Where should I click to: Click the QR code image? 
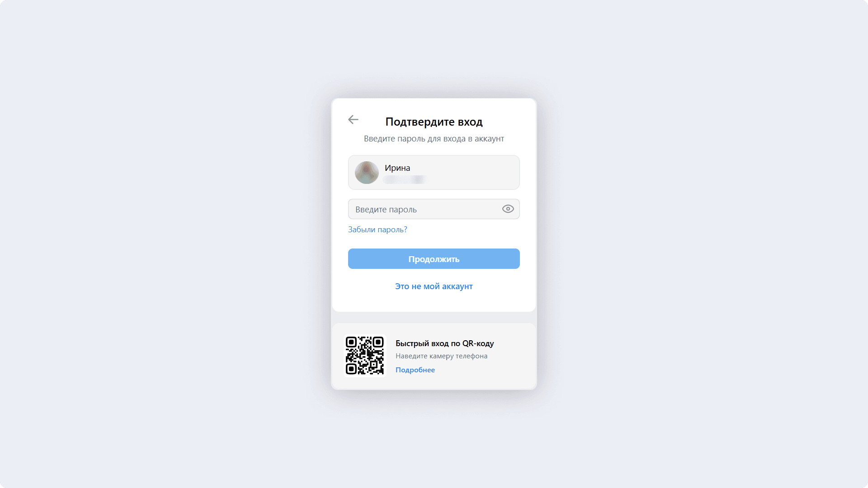pyautogui.click(x=365, y=356)
